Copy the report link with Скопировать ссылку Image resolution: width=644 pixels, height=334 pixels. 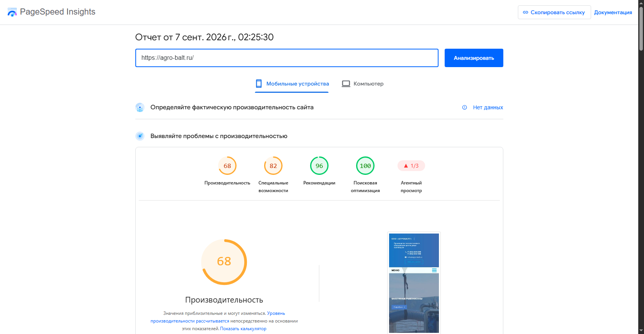(554, 12)
